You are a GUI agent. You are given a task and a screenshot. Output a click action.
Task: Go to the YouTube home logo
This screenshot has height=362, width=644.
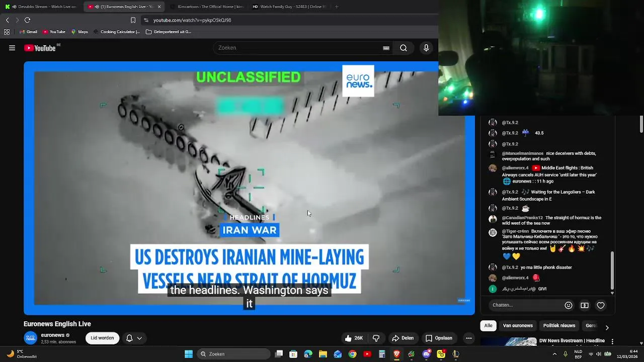[40, 48]
